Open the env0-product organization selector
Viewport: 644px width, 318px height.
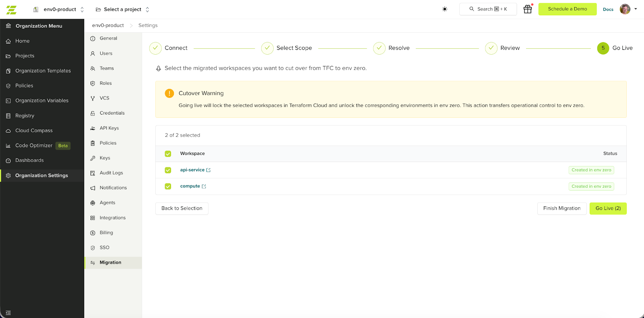(x=59, y=10)
